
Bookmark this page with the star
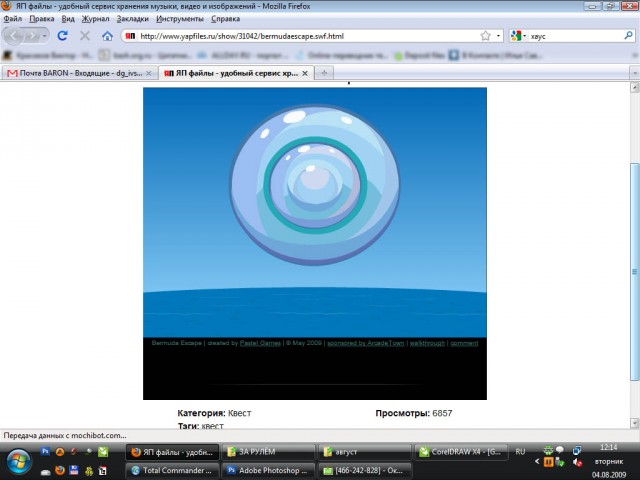(485, 36)
